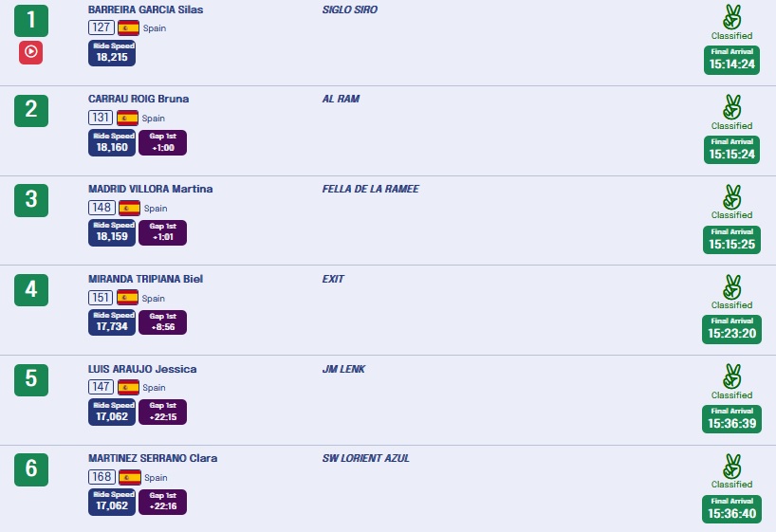The height and width of the screenshot is (532, 776).
Task: Select horse FELLA DE LA RAMEE
Action: click(370, 189)
